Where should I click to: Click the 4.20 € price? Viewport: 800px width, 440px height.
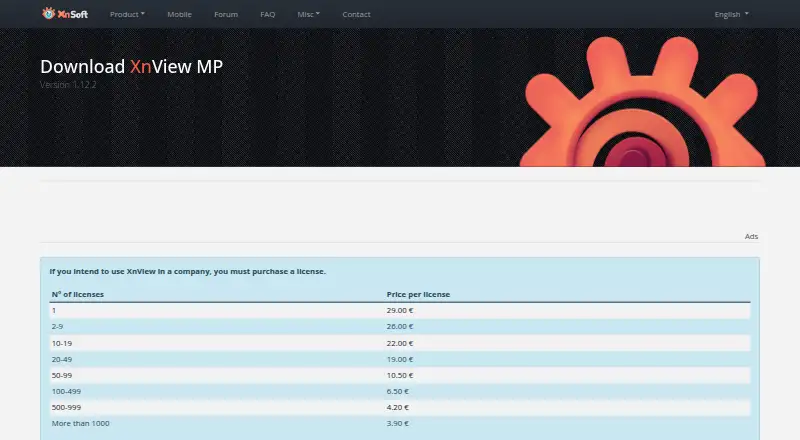point(398,407)
